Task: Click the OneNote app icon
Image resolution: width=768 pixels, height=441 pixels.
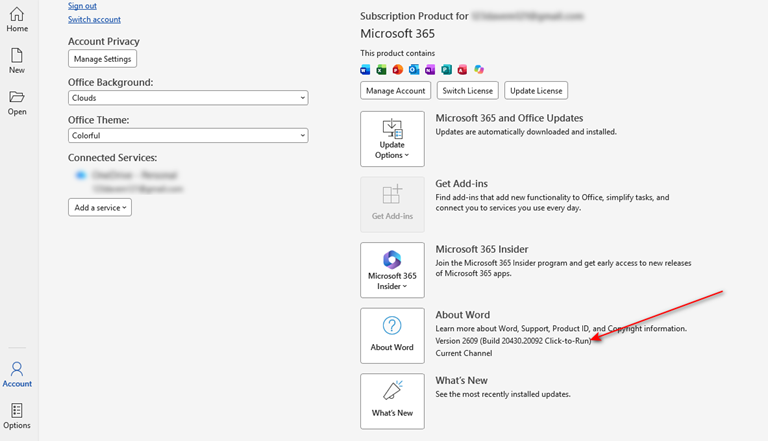Action: click(x=430, y=70)
